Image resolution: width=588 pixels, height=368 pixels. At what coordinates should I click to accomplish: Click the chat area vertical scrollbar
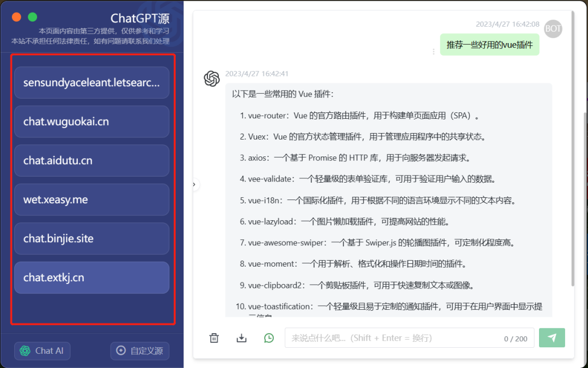[573, 148]
